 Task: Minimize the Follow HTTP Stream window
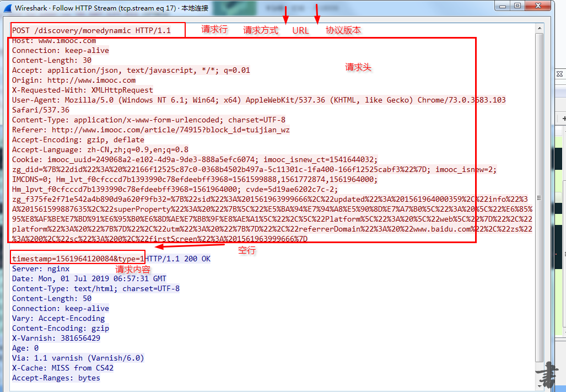(502, 6)
